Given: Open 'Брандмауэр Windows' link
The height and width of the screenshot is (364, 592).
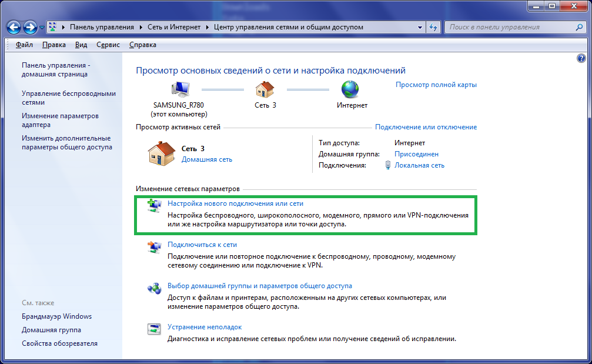Looking at the screenshot, I should coord(56,316).
